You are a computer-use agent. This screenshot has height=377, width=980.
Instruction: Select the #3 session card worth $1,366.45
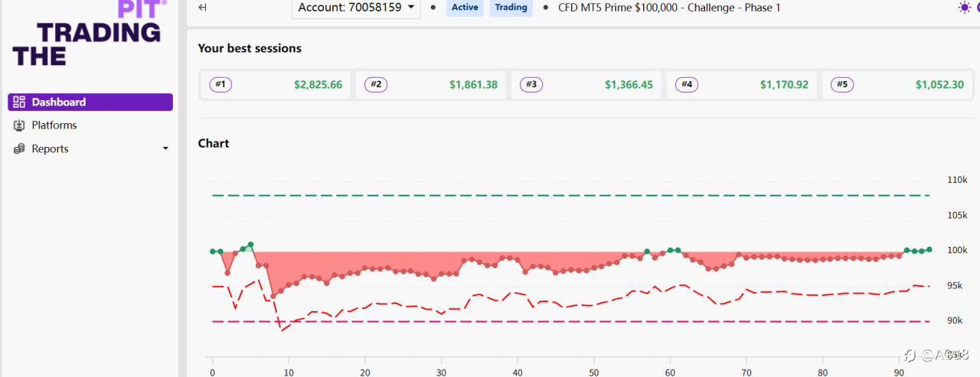586,85
